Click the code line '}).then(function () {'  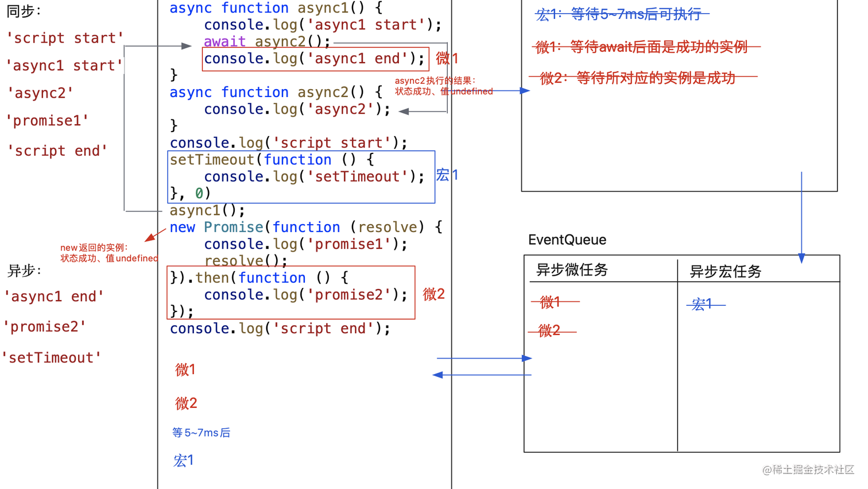[x=259, y=278]
